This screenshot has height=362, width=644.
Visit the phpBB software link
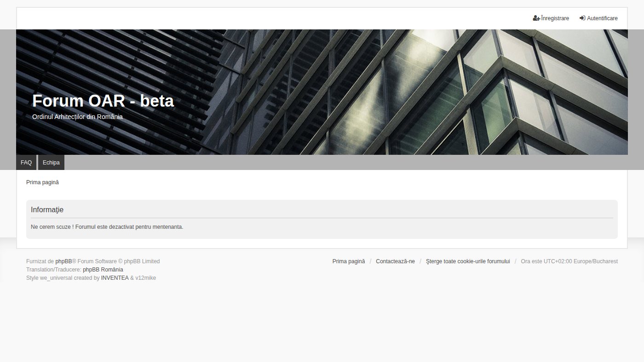click(63, 261)
